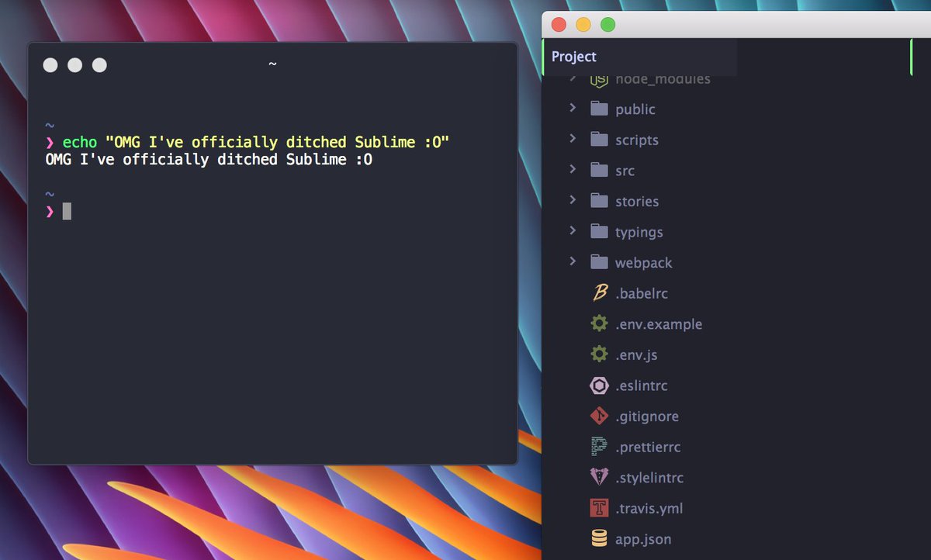931x560 pixels.
Task: Open the .env.js file
Action: pyautogui.click(x=636, y=355)
